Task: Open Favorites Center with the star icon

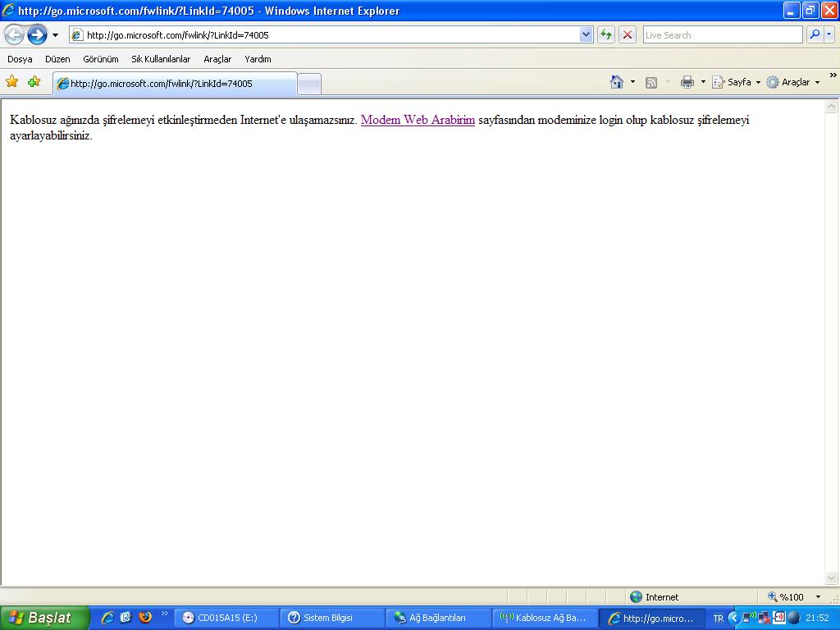Action: tap(11, 81)
